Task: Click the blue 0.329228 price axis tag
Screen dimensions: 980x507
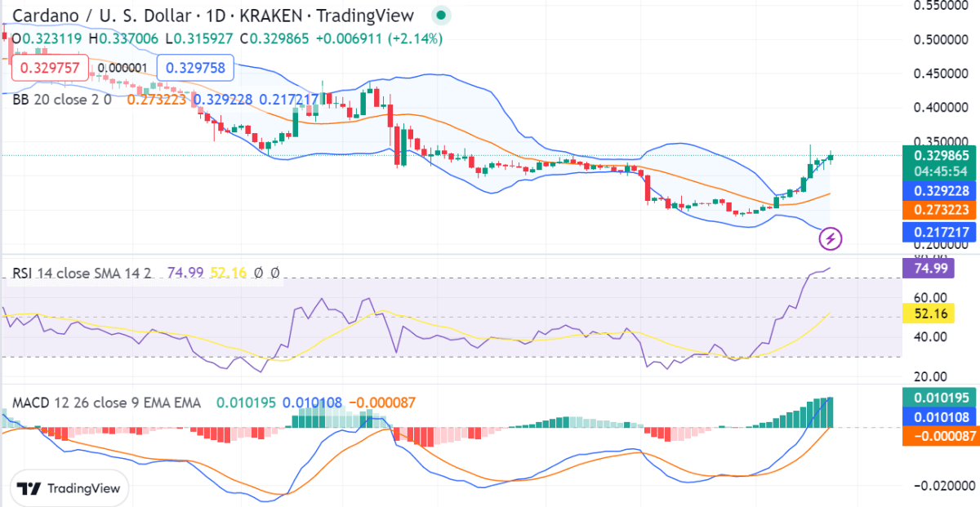Action: point(938,190)
